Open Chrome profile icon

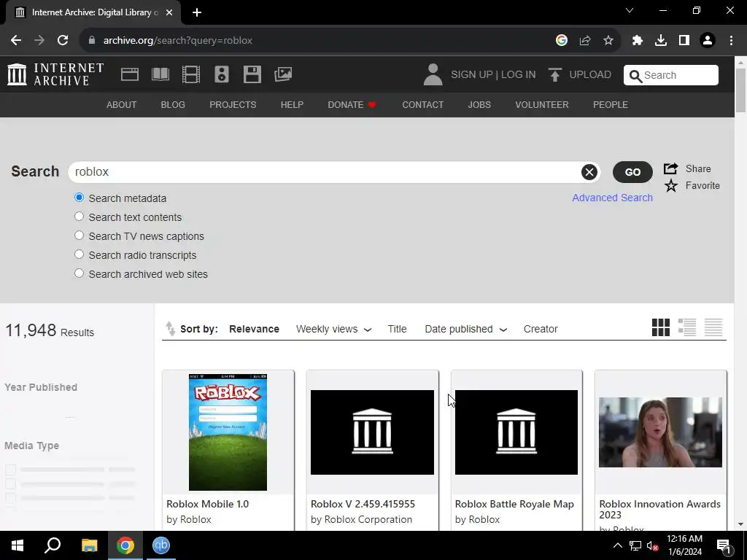pyautogui.click(x=708, y=41)
